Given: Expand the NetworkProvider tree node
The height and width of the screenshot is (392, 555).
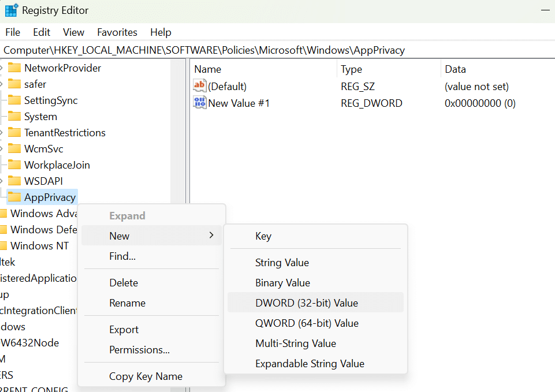Looking at the screenshot, I should click(x=1, y=68).
